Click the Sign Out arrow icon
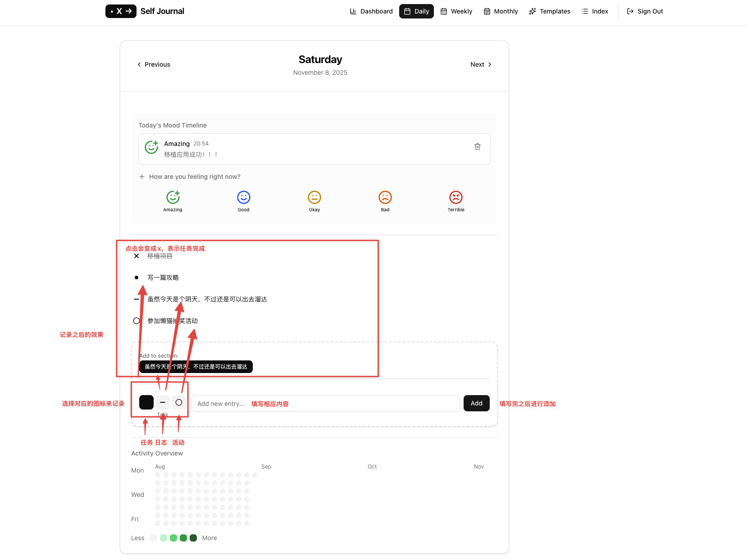This screenshot has width=747, height=560. point(630,11)
